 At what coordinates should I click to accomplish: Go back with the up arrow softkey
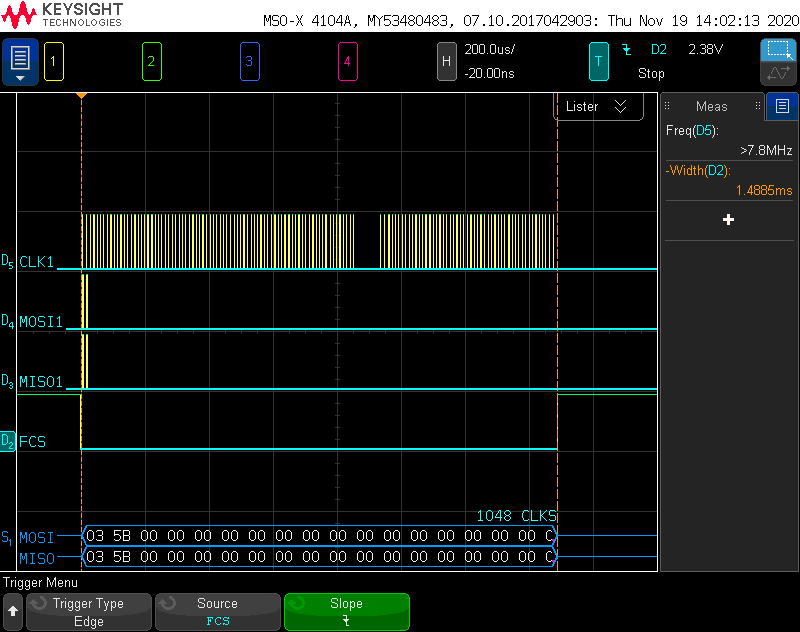coord(13,612)
